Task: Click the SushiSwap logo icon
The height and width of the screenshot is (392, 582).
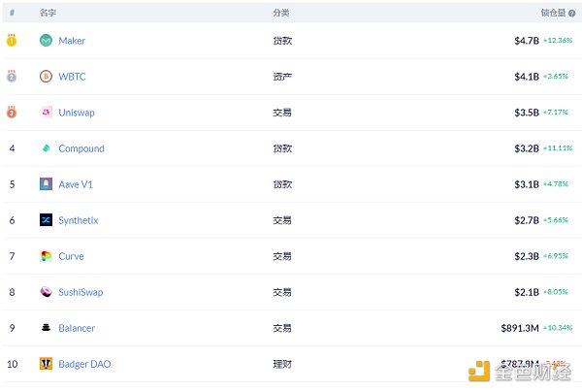Action: pos(46,292)
